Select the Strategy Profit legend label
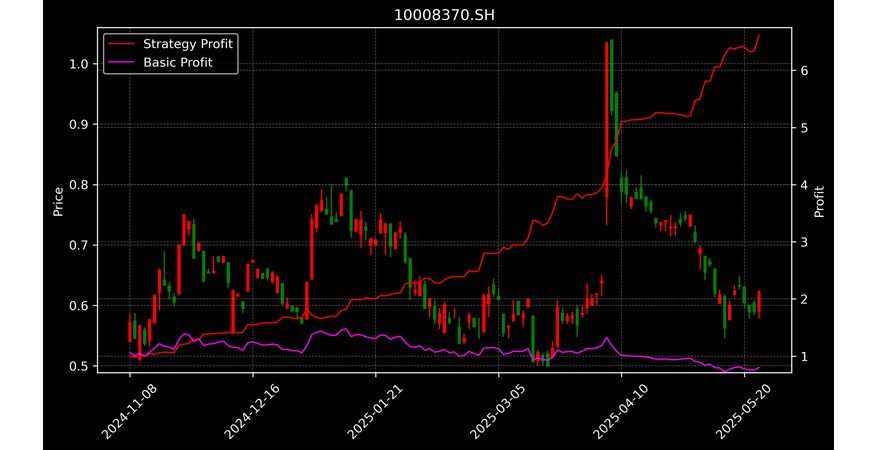Viewport: 878px width, 450px height. [x=188, y=44]
